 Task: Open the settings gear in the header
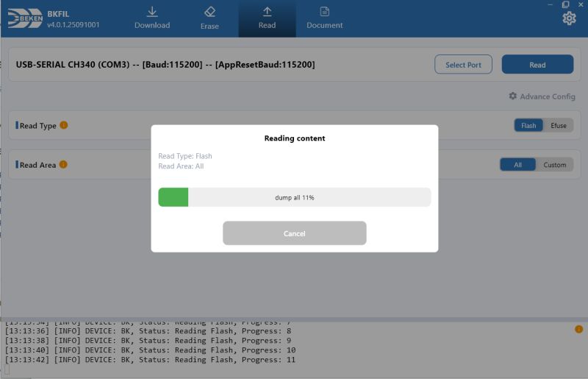(569, 18)
